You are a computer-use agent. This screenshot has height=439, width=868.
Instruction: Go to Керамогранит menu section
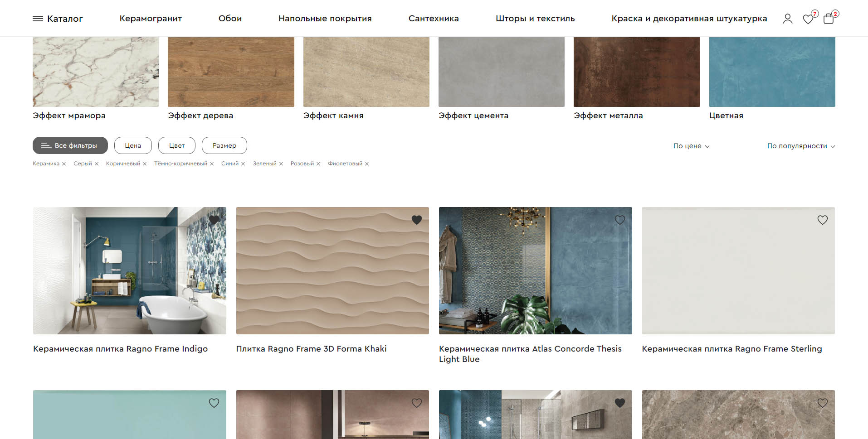(151, 19)
